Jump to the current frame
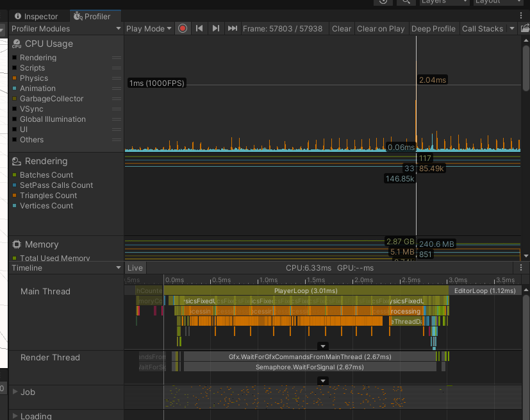Screen dimensions: 530x420 click(233, 29)
